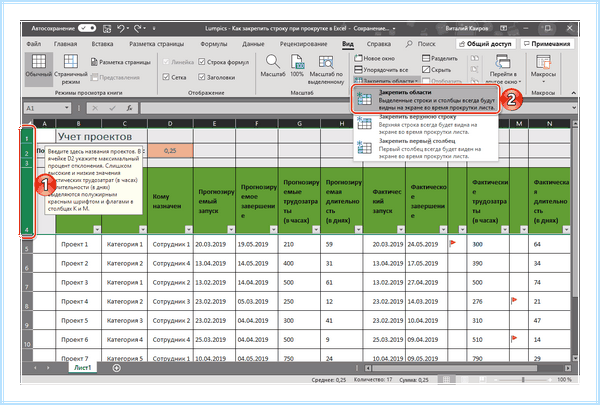
Task: Toggle the Линейка checkbox
Action: point(166,62)
